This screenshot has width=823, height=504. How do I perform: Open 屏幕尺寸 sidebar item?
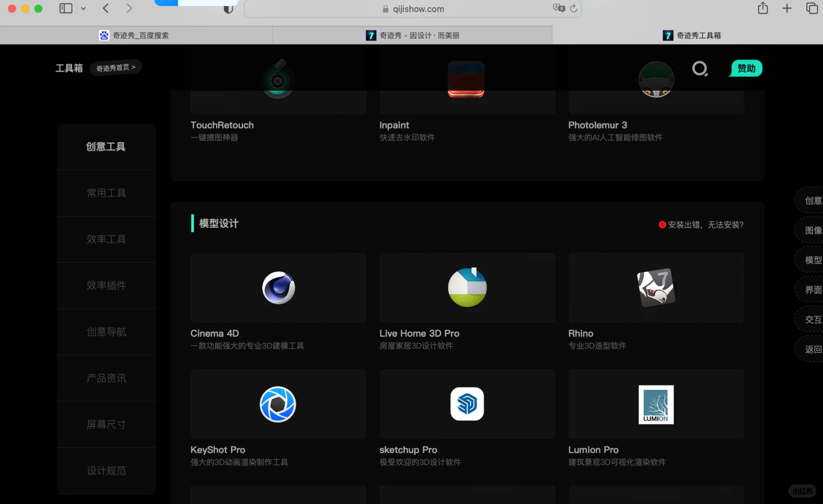pyautogui.click(x=106, y=424)
